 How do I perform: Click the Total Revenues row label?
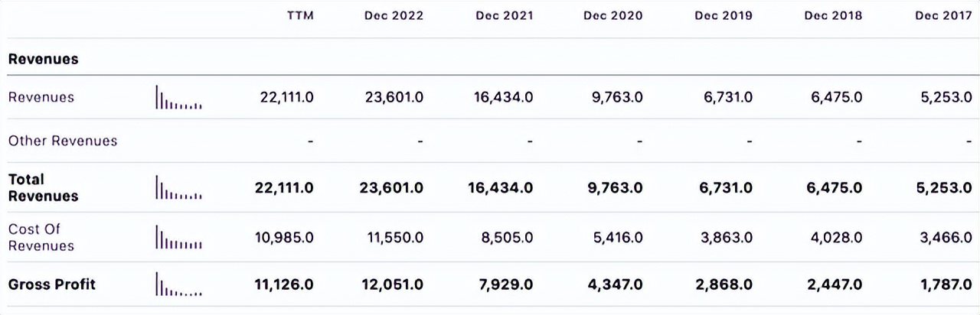[x=44, y=187]
